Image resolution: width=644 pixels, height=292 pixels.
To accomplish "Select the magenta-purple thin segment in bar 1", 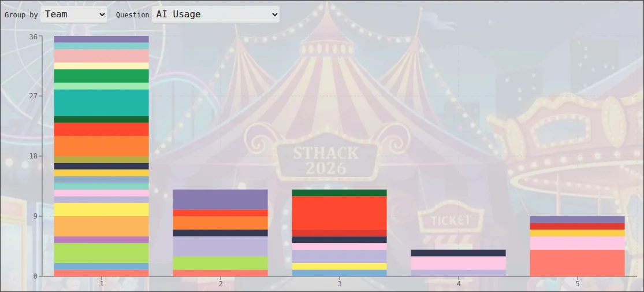I will click(x=102, y=240).
